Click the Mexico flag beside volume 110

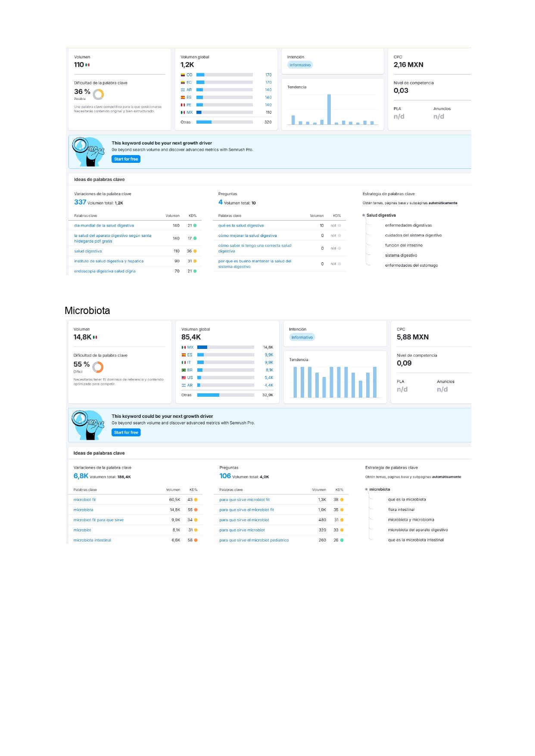pyautogui.click(x=87, y=65)
